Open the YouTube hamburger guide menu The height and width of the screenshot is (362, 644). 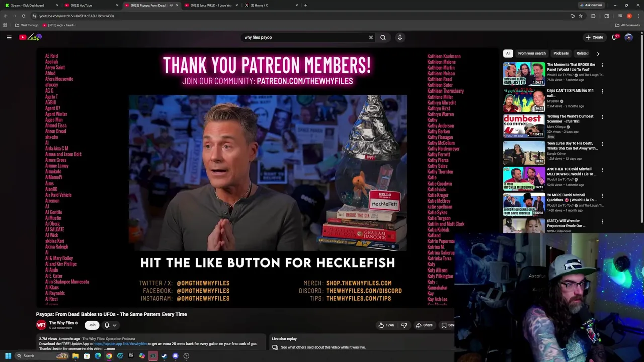tap(9, 37)
